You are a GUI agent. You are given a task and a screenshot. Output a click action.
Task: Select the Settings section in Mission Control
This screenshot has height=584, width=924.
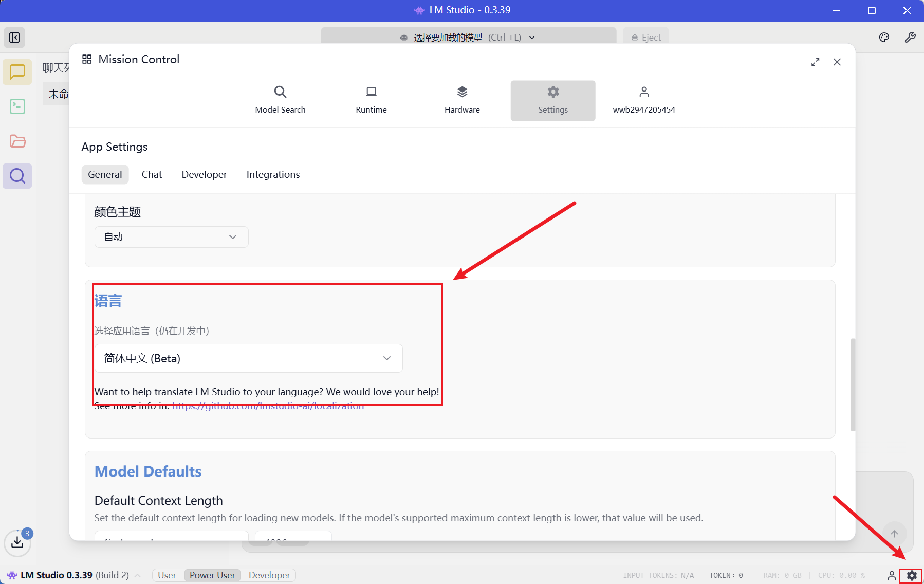coord(553,100)
